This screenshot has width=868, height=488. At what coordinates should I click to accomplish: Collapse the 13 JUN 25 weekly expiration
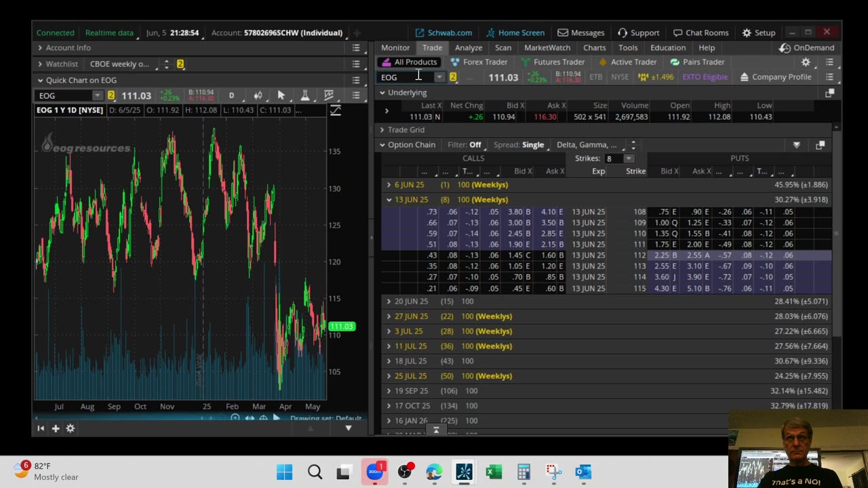(389, 200)
